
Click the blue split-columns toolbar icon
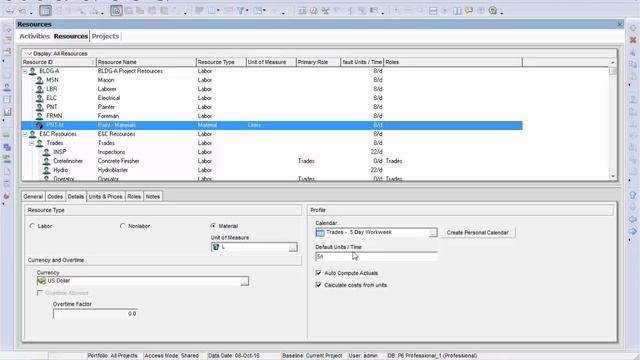[457, 11]
